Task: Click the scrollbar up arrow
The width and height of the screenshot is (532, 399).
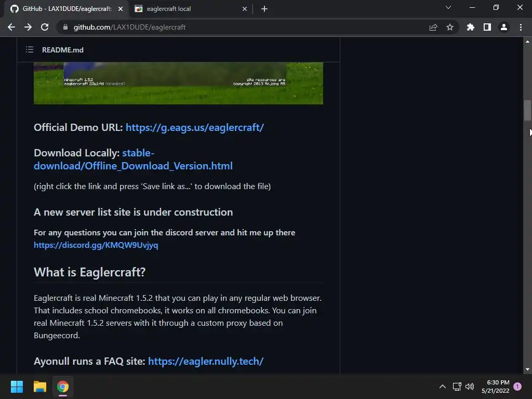Action: point(527,42)
